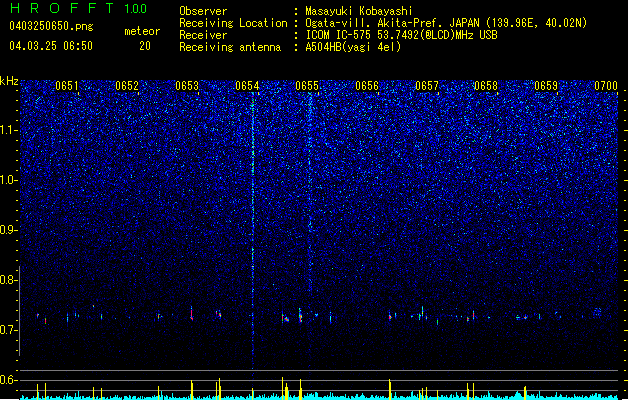Click the date stamp 04.03.25 06:50
The height and width of the screenshot is (400, 629).
click(x=51, y=46)
